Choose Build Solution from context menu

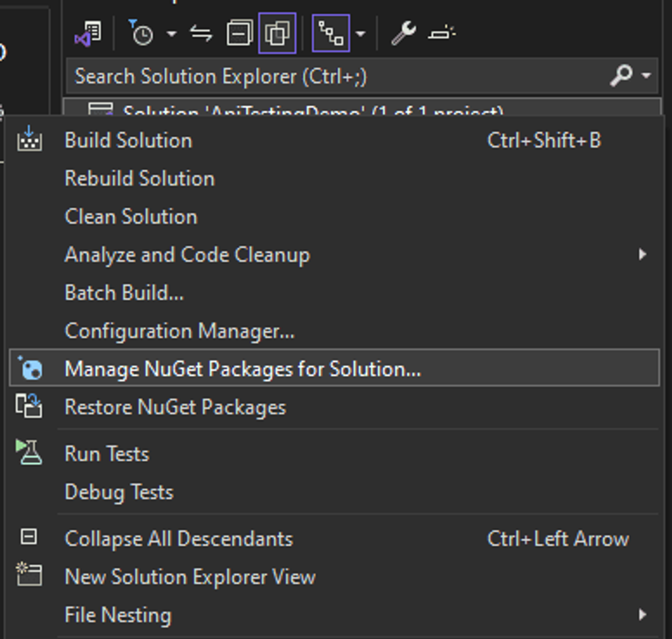pos(334,141)
